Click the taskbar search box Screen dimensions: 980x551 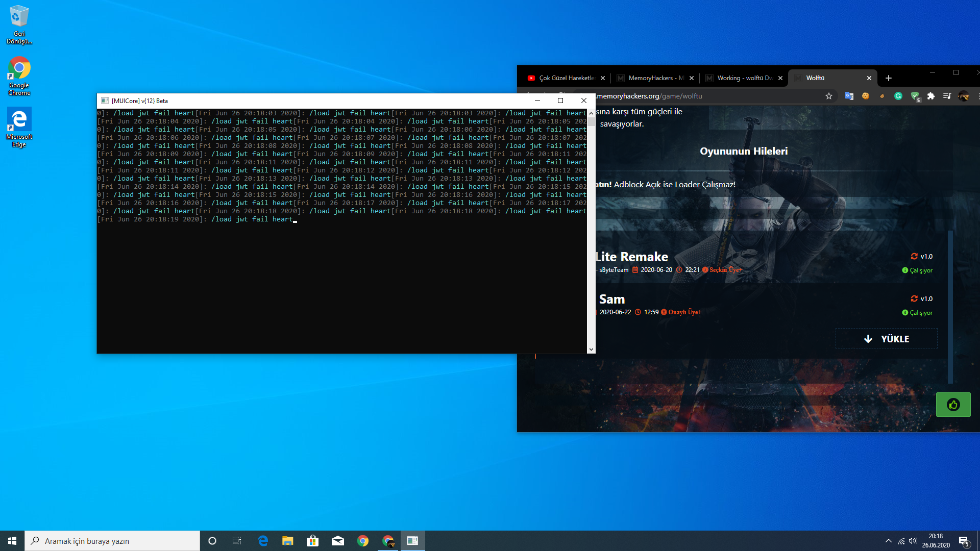(112, 541)
